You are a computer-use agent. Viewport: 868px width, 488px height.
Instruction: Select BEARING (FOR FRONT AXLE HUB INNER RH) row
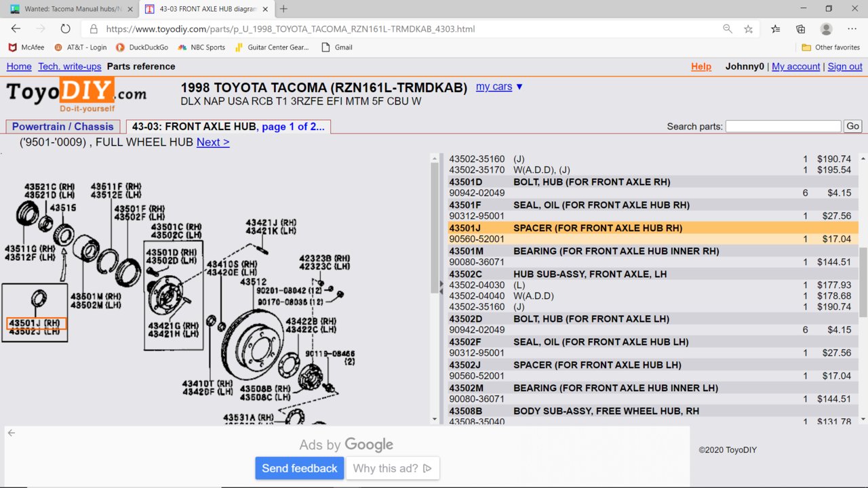coord(653,251)
